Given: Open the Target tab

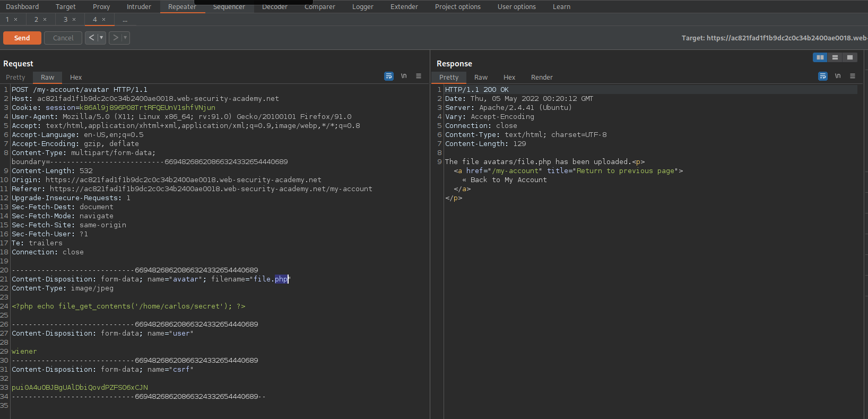Looking at the screenshot, I should tap(66, 7).
